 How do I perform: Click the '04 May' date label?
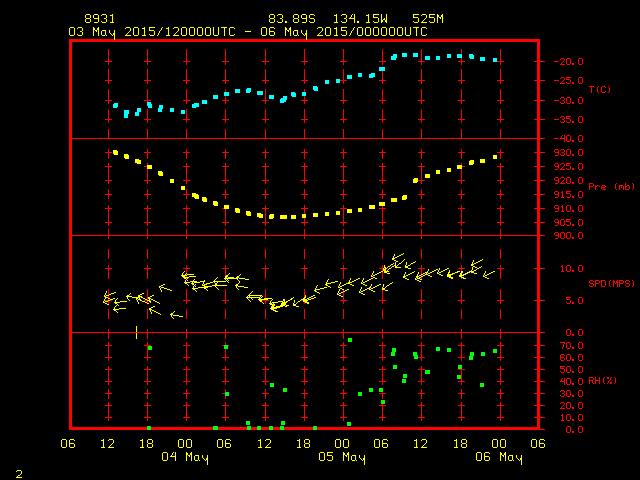[x=185, y=457]
